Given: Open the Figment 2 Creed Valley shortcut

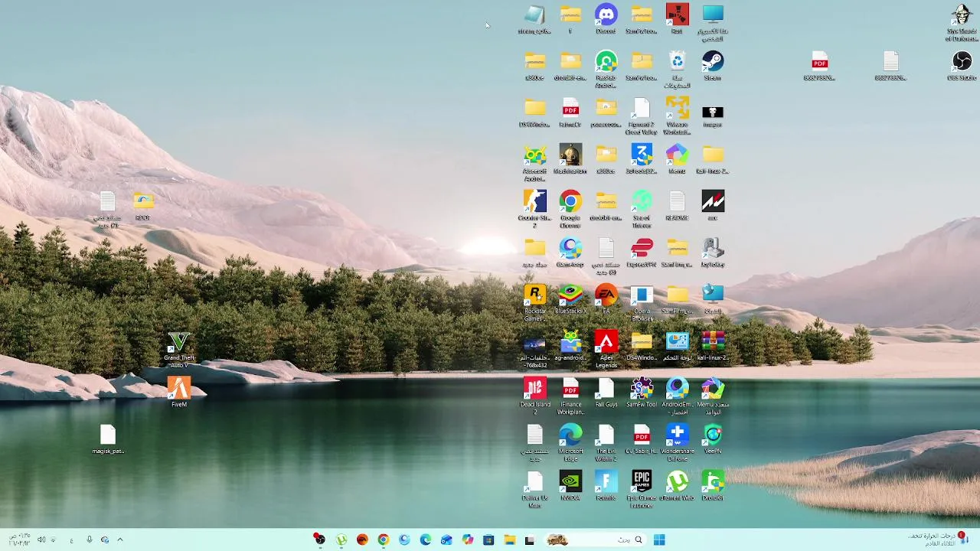Looking at the screenshot, I should pyautogui.click(x=642, y=116).
